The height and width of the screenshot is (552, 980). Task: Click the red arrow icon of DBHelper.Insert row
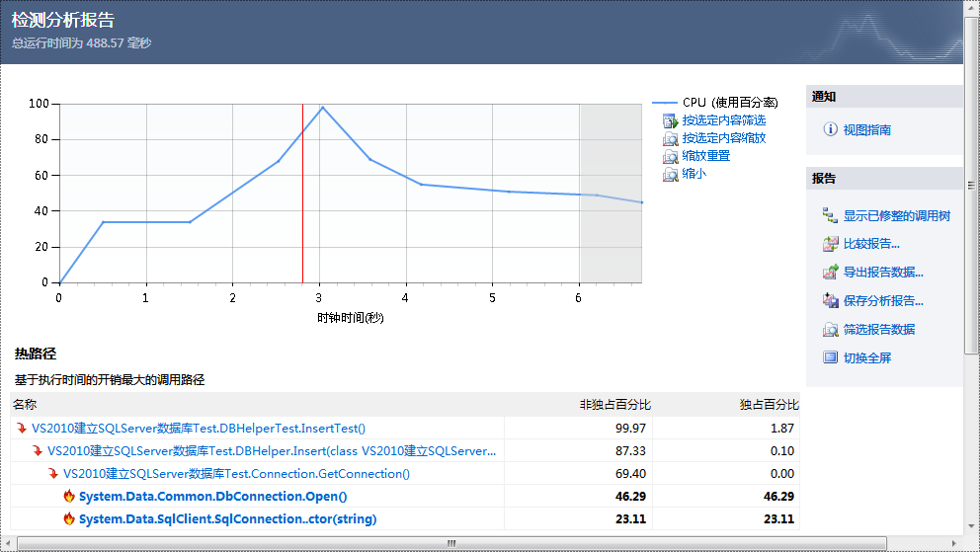click(38, 450)
